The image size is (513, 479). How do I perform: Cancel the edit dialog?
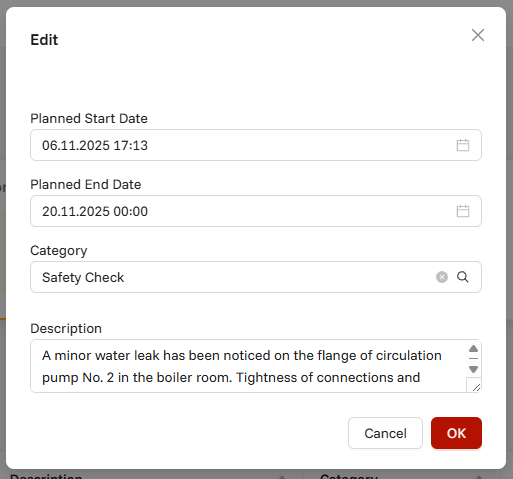pyautogui.click(x=385, y=433)
